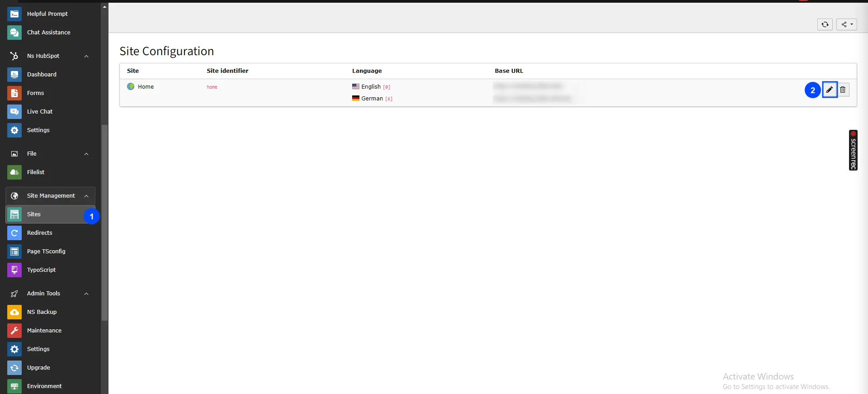Open the Sites module icon
868x394 pixels.
(14, 214)
